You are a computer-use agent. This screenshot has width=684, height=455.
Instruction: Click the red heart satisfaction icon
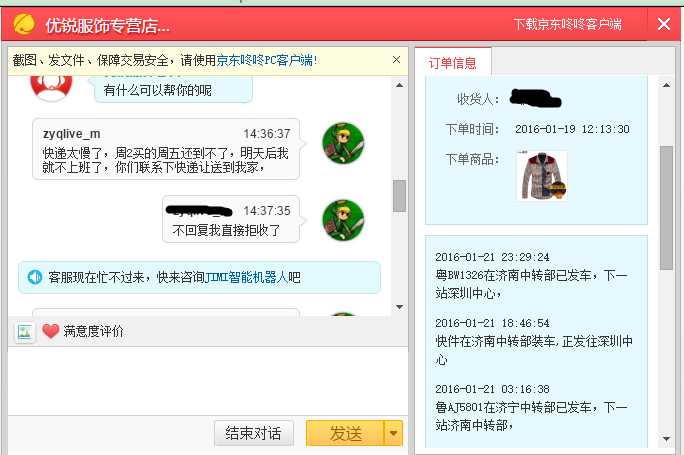51,332
